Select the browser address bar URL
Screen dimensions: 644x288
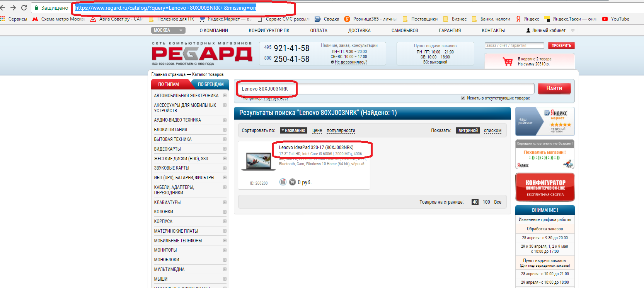tap(165, 8)
